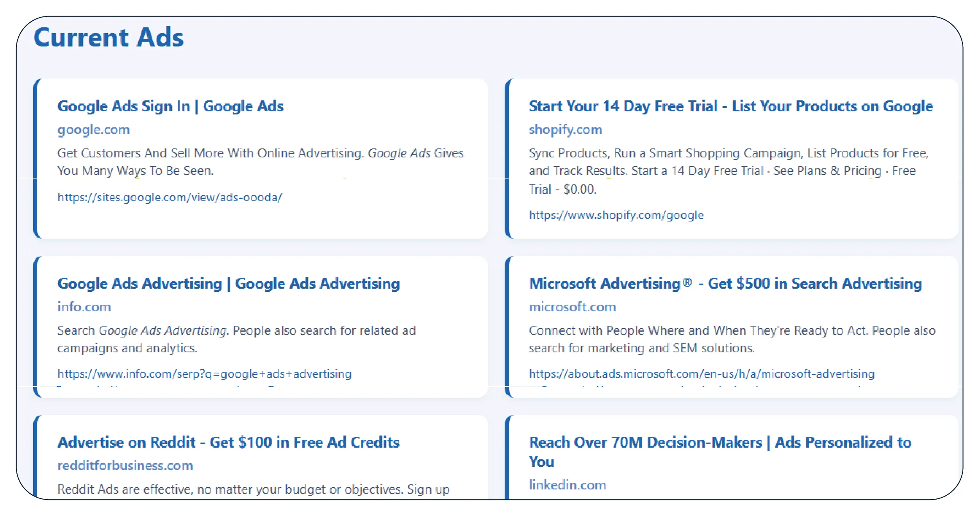Click the google.com domain link
This screenshot has width=980, height=516.
point(93,130)
